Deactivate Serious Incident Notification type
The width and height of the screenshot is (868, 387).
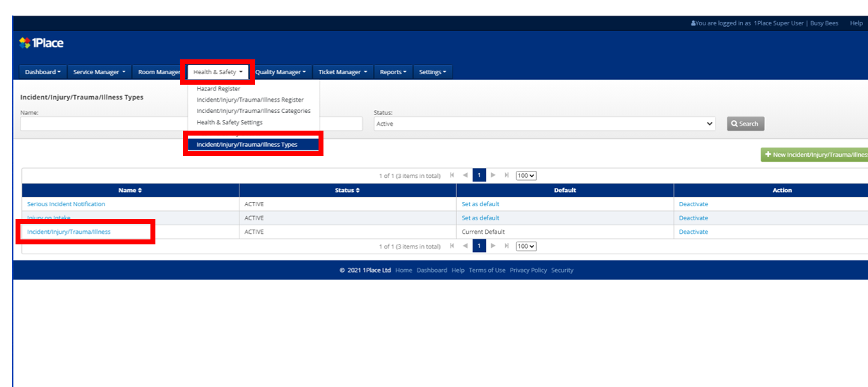693,204
